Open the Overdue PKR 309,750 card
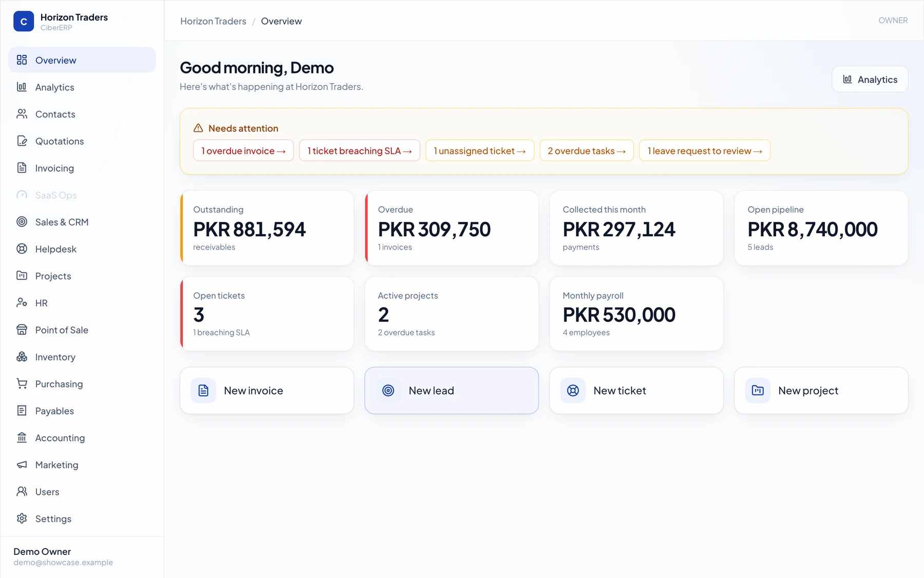Image resolution: width=924 pixels, height=578 pixels. coord(452,228)
